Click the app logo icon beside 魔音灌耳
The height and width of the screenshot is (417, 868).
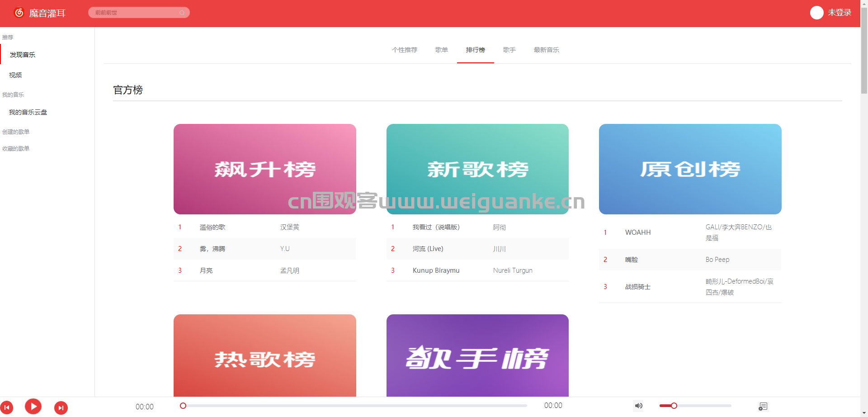[19, 13]
